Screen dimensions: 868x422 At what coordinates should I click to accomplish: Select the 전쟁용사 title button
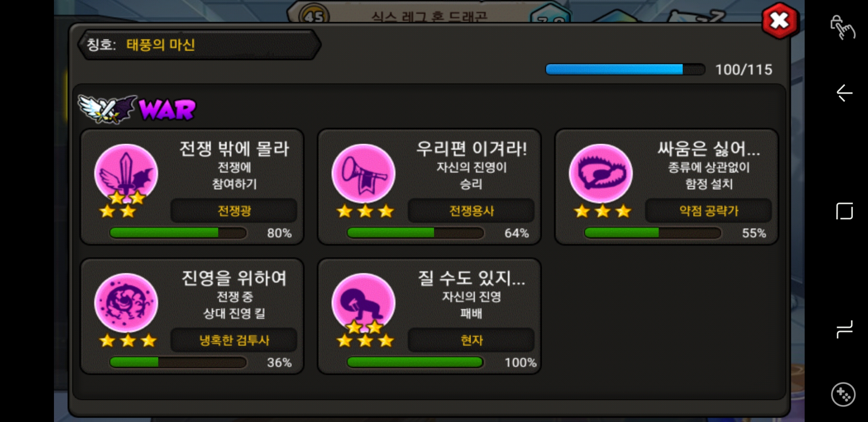click(x=471, y=211)
